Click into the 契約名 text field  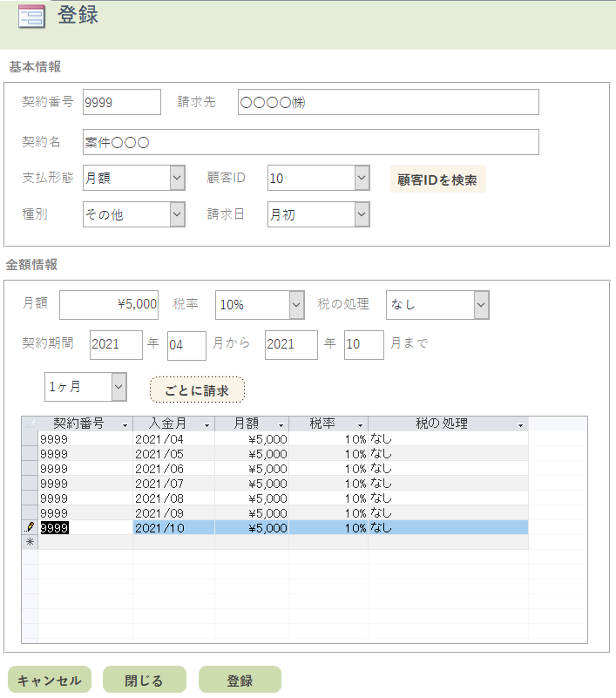point(310,142)
